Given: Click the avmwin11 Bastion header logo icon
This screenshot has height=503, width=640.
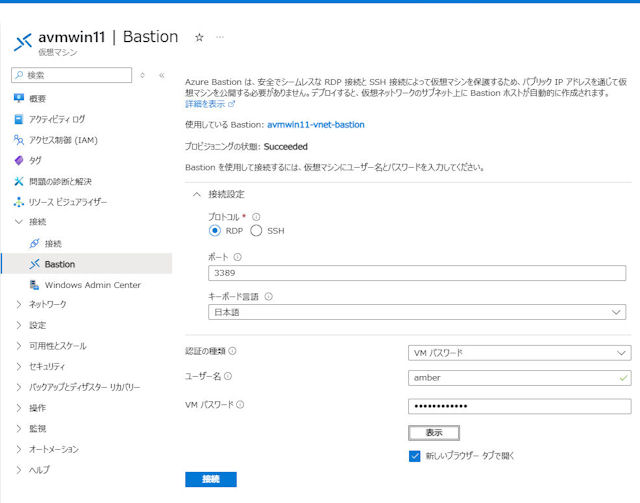Looking at the screenshot, I should click(23, 42).
